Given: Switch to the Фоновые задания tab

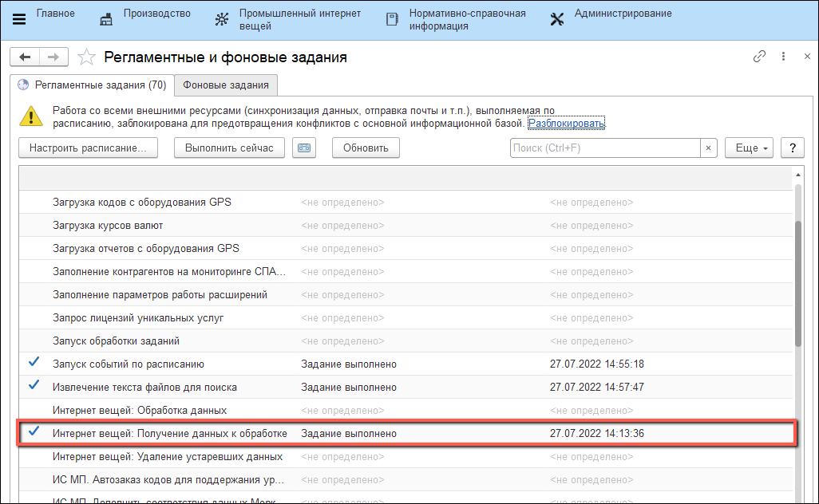Looking at the screenshot, I should [226, 85].
